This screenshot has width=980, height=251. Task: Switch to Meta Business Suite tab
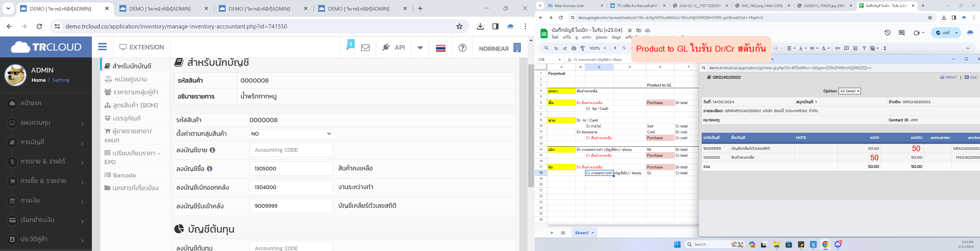point(575,6)
